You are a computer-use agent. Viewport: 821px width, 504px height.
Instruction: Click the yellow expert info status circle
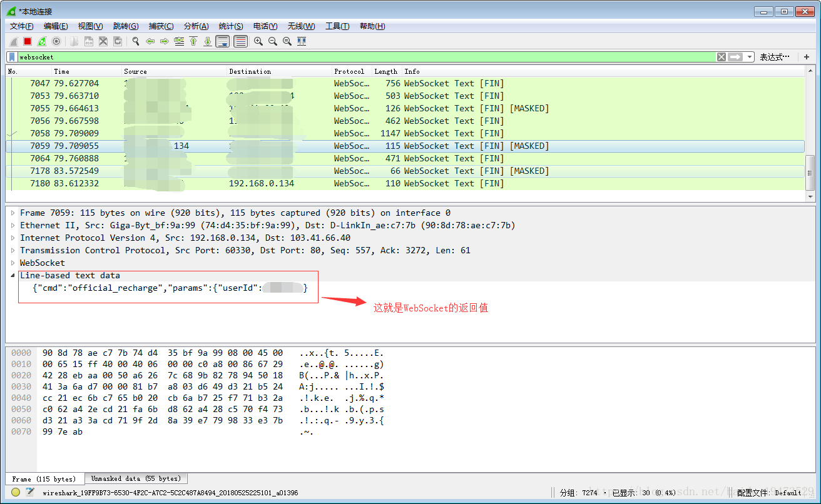click(16, 493)
